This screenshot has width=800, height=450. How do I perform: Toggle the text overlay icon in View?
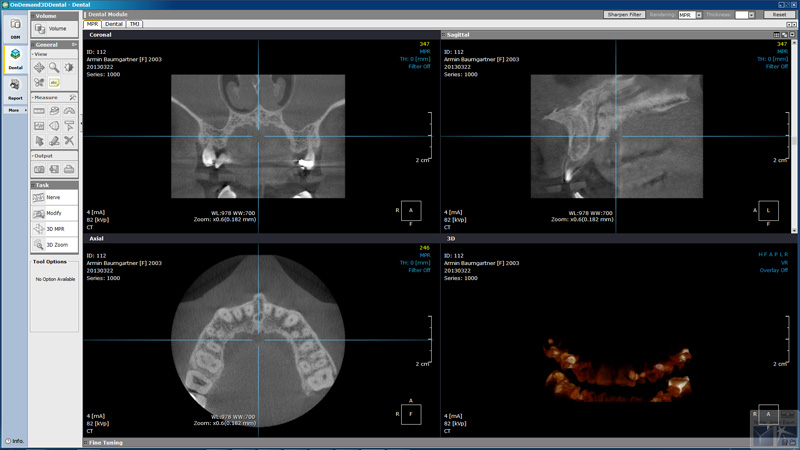[x=54, y=83]
